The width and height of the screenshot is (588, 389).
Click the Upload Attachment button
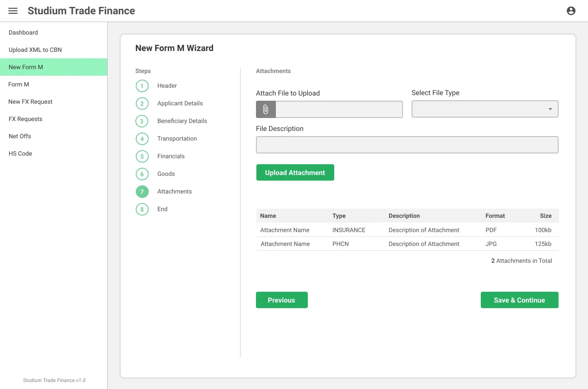click(x=295, y=172)
